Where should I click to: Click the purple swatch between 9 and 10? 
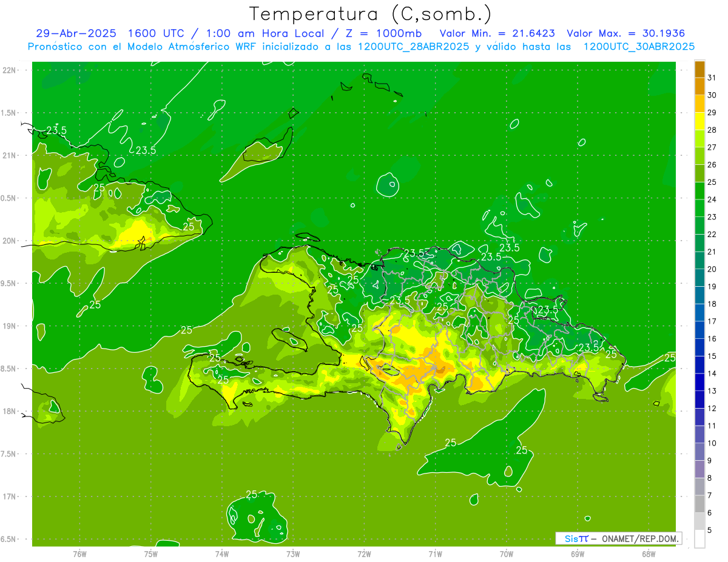(x=699, y=452)
